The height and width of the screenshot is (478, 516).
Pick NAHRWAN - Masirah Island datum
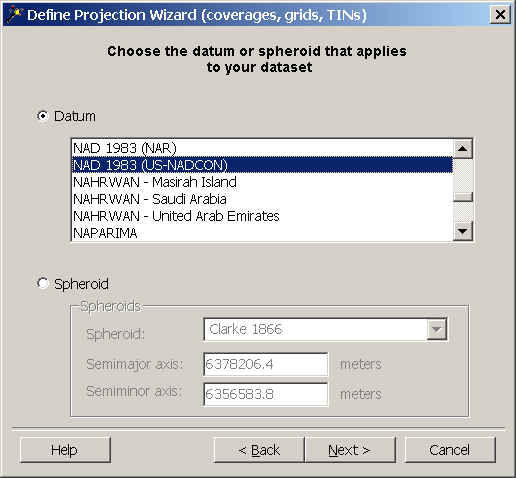pyautogui.click(x=262, y=182)
